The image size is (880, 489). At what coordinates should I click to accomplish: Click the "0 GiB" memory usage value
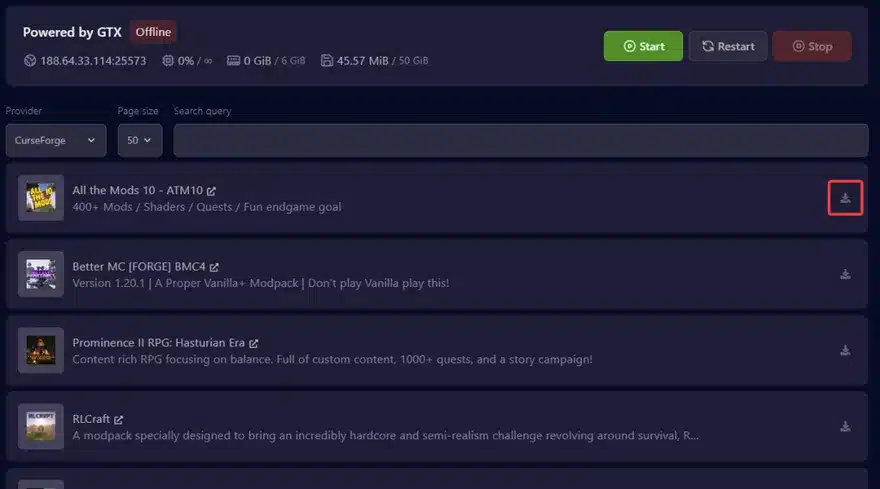[x=258, y=61]
